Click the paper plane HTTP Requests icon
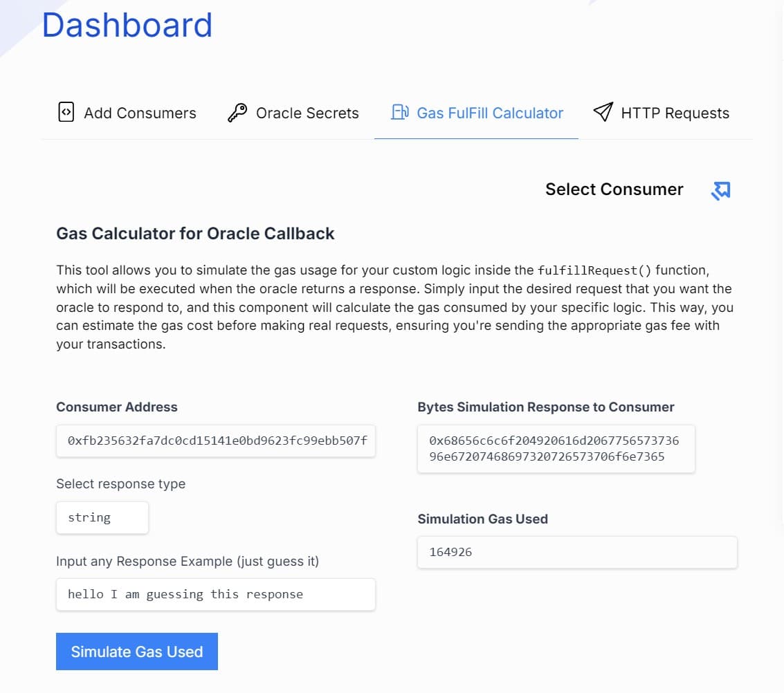Viewport: 784px width, 693px height. click(603, 111)
